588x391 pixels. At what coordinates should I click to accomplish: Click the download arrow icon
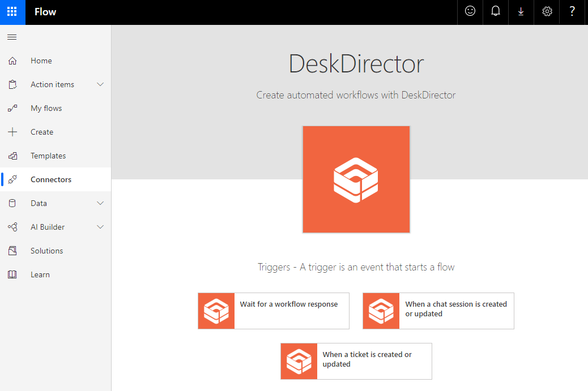(x=521, y=12)
